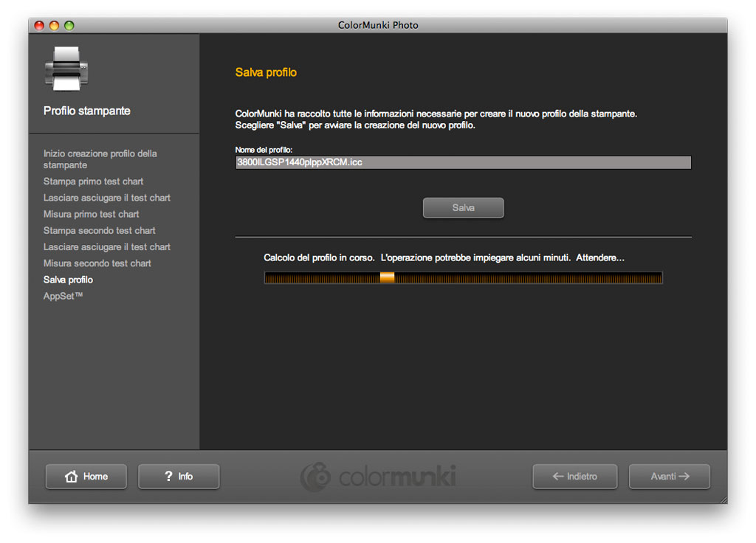The width and height of the screenshot is (756, 543).
Task: Click the "Profilo stampante" heading
Action: [x=87, y=111]
